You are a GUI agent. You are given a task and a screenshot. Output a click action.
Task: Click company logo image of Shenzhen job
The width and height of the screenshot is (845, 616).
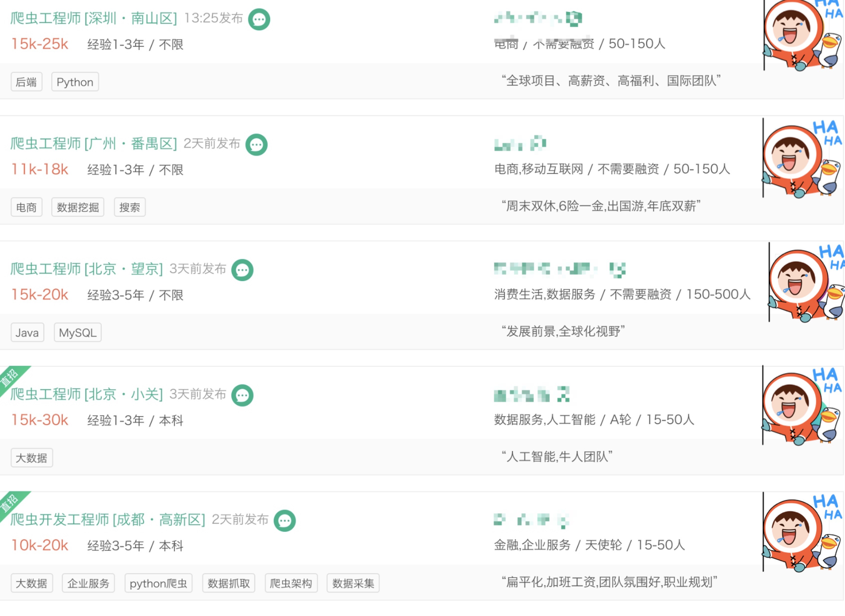point(803,35)
